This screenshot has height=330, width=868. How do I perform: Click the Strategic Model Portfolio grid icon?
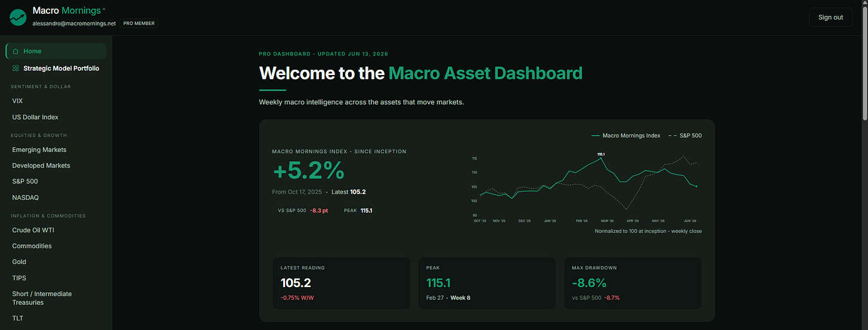pos(15,69)
